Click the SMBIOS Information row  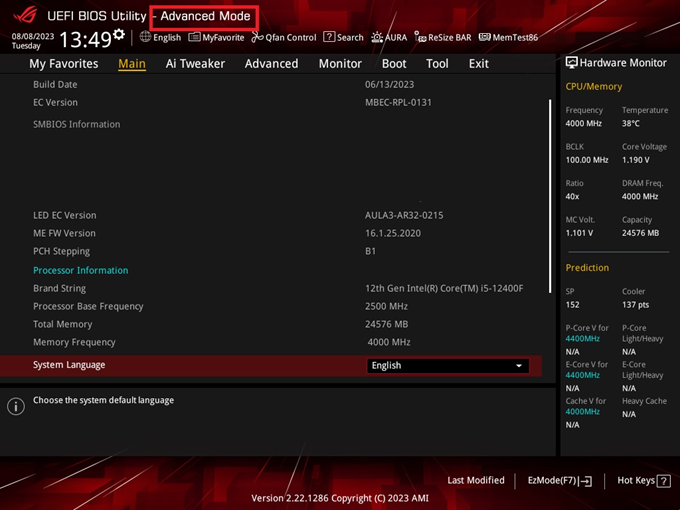[77, 124]
